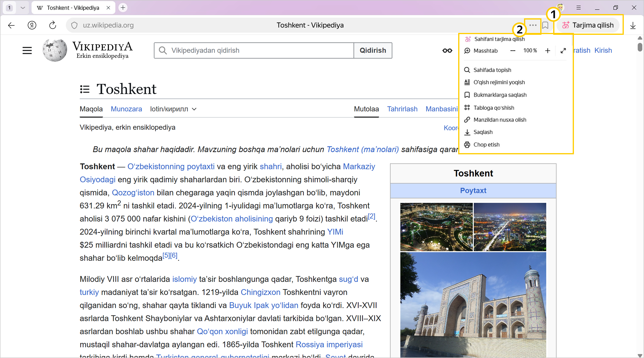
Task: Expand the tab groups dropdown arrow
Action: point(23,8)
